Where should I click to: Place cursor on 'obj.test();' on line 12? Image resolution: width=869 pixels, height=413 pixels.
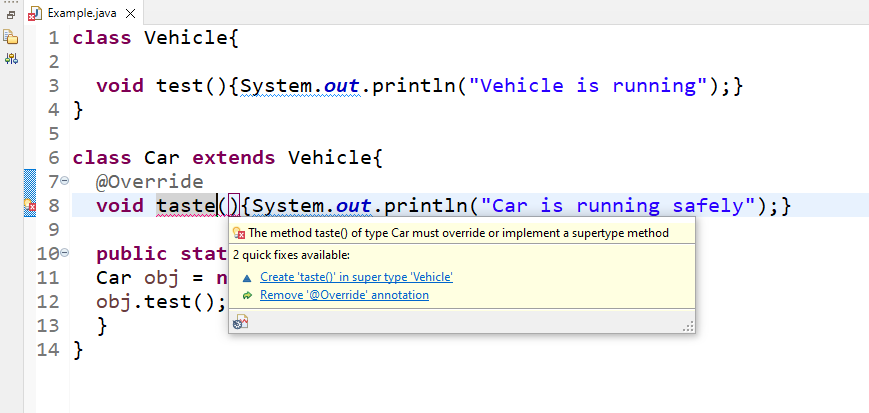[161, 302]
